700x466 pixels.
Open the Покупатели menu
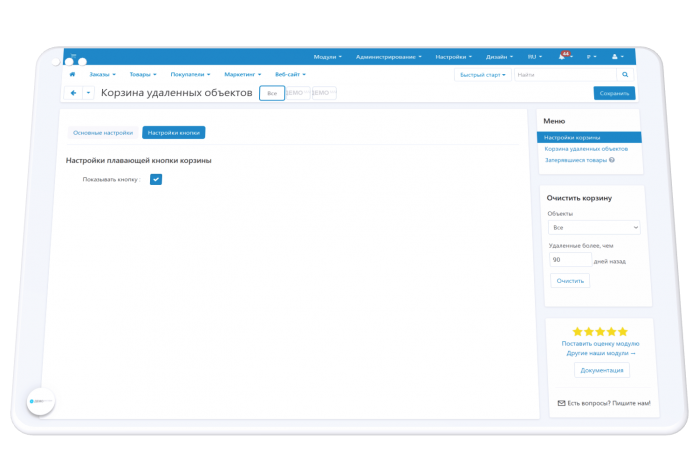point(190,74)
